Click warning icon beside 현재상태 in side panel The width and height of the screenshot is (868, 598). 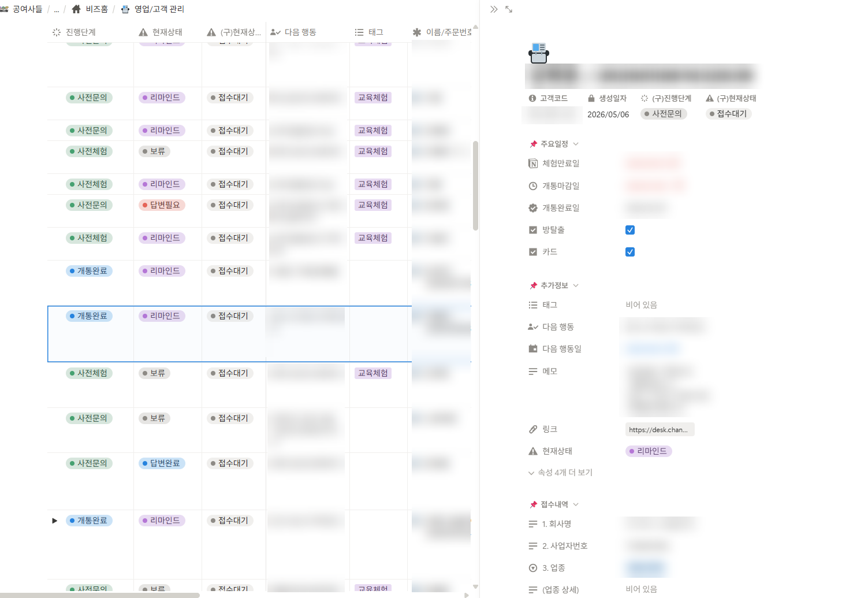click(x=533, y=451)
